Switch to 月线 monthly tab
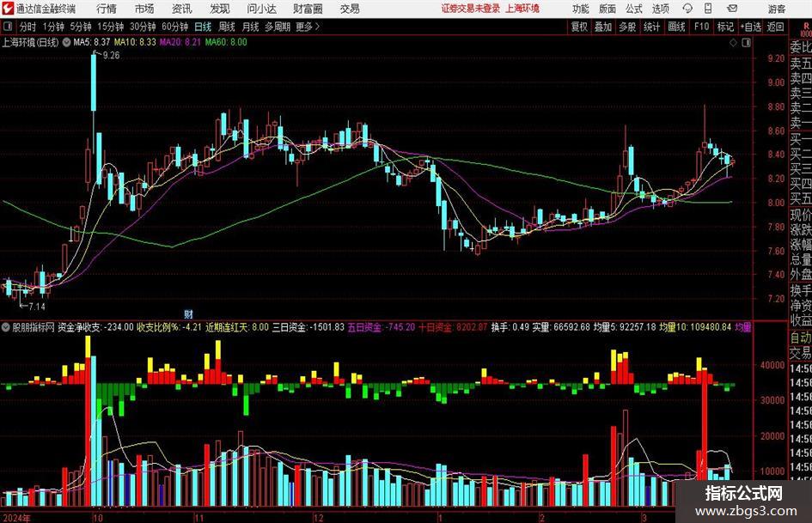 coord(250,27)
